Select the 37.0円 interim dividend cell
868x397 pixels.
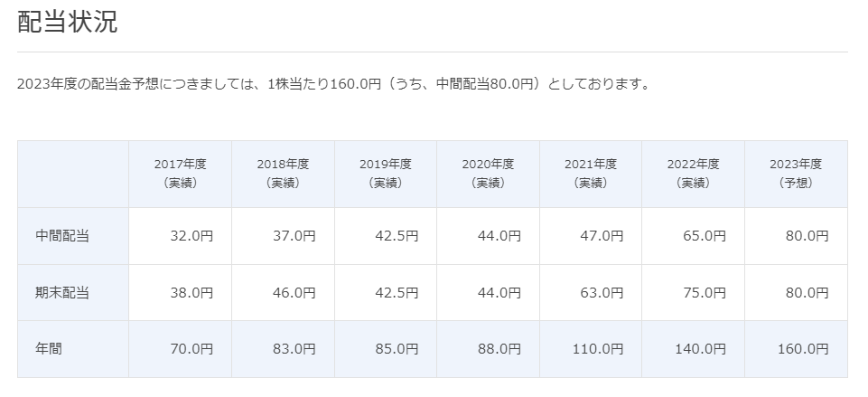pos(294,236)
